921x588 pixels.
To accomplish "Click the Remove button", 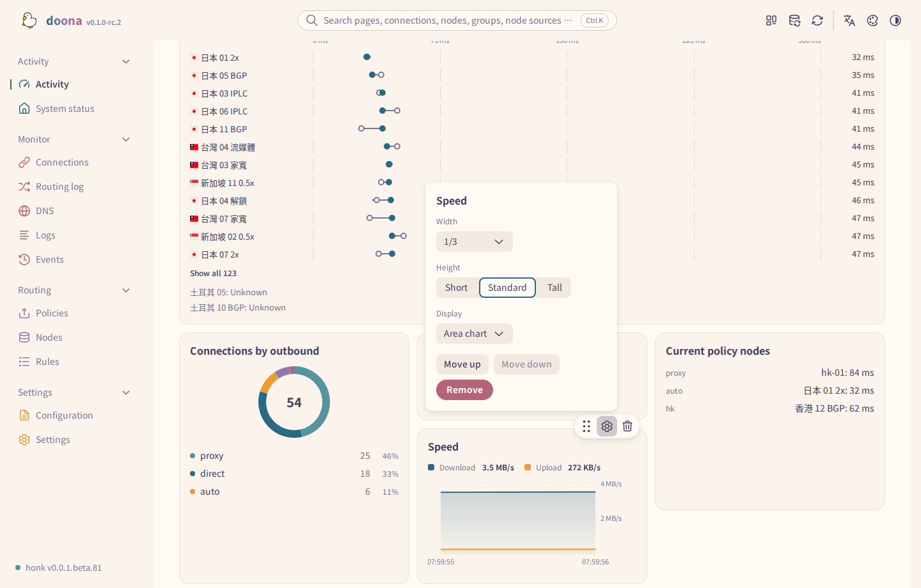I will pos(464,390).
